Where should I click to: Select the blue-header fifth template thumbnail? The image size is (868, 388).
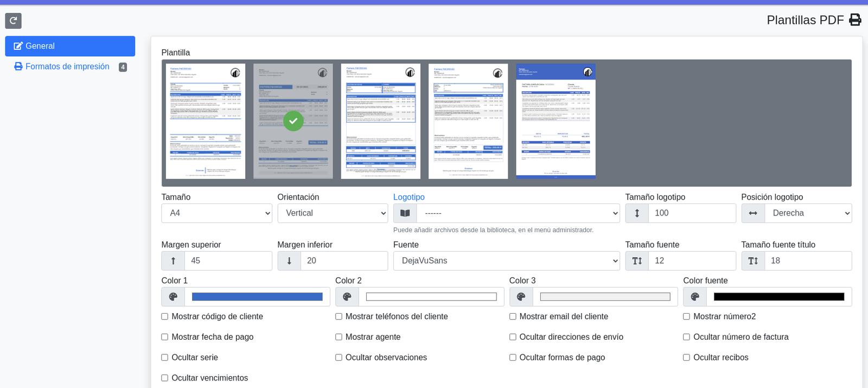556,122
